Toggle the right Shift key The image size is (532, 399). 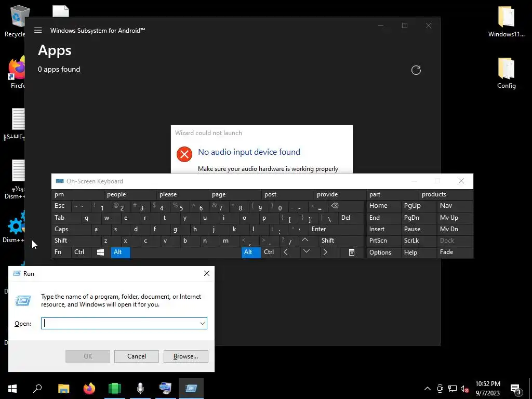pos(341,241)
